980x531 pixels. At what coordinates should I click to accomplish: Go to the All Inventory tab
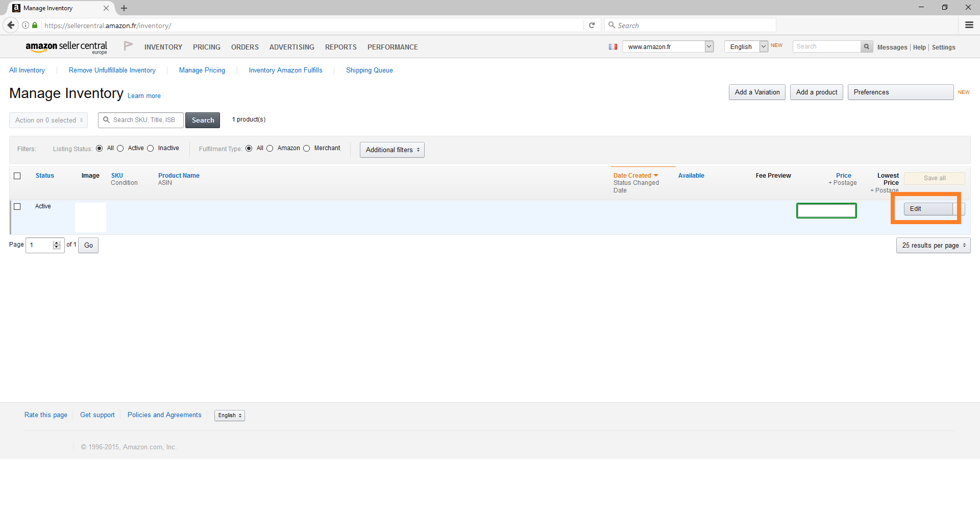[x=27, y=70]
